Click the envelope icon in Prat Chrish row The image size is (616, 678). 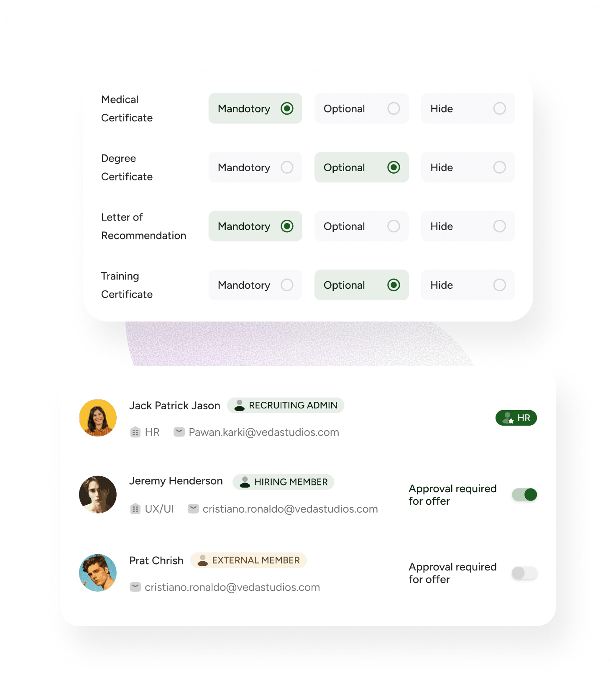[135, 587]
